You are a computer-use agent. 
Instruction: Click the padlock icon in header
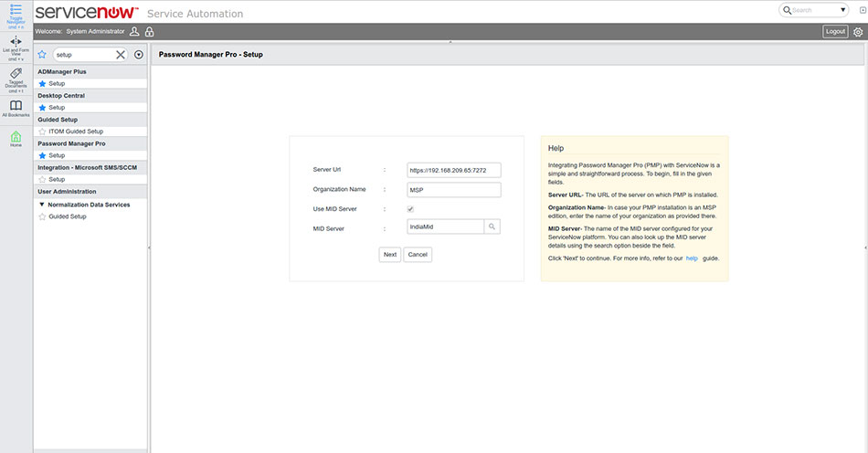[x=150, y=32]
